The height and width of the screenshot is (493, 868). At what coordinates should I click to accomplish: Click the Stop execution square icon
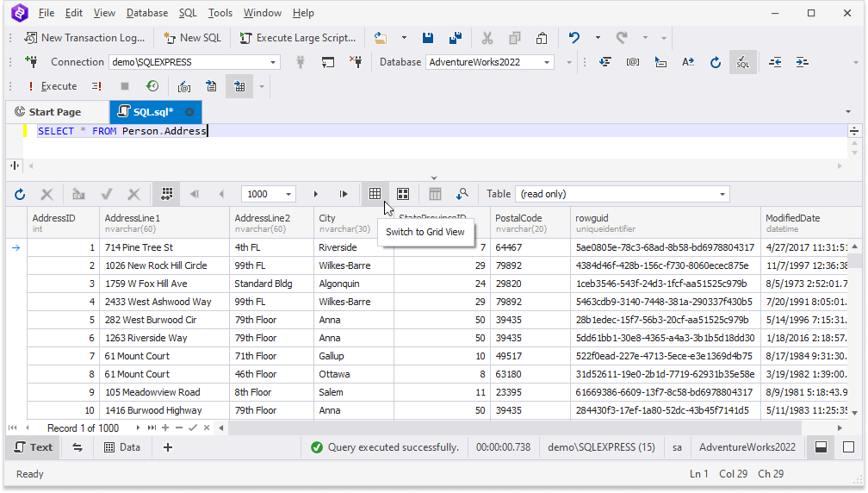[125, 86]
